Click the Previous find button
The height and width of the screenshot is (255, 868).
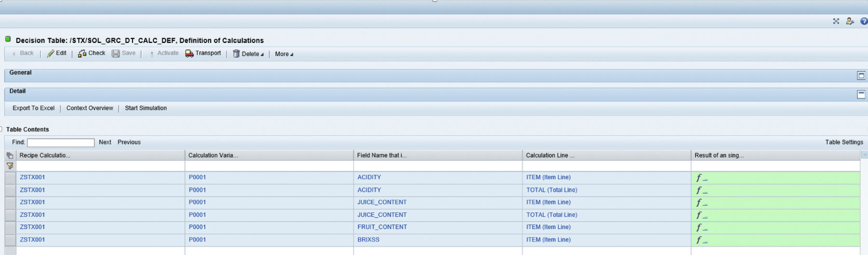pos(129,142)
